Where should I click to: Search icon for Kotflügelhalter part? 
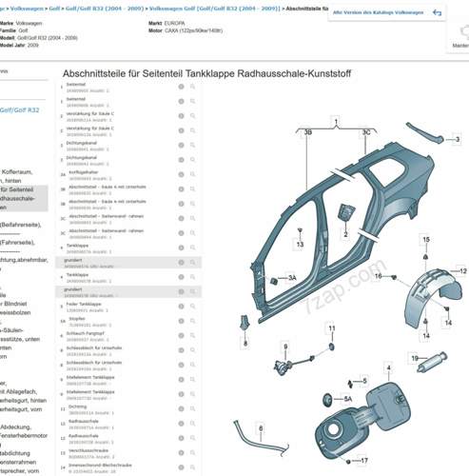192,174
